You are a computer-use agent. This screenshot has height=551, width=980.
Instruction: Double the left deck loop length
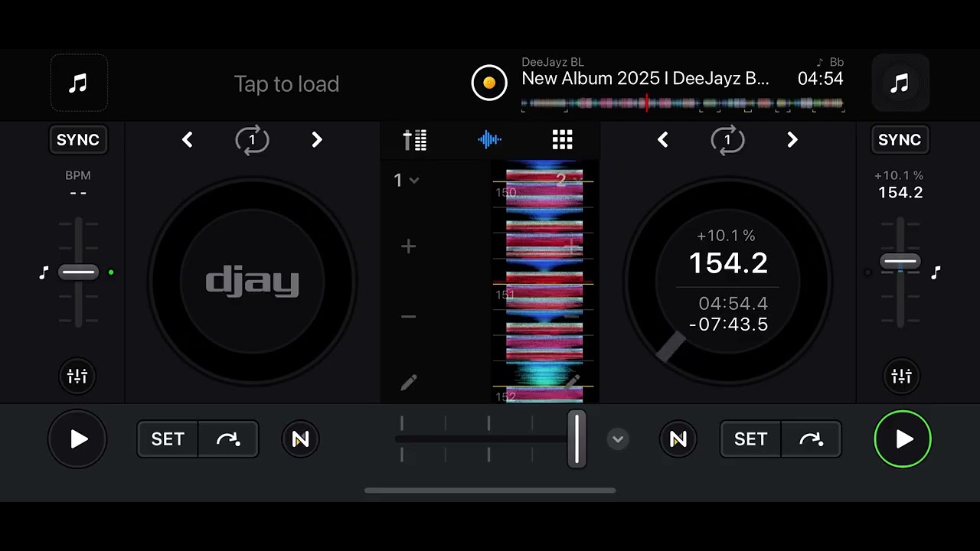pyautogui.click(x=316, y=140)
